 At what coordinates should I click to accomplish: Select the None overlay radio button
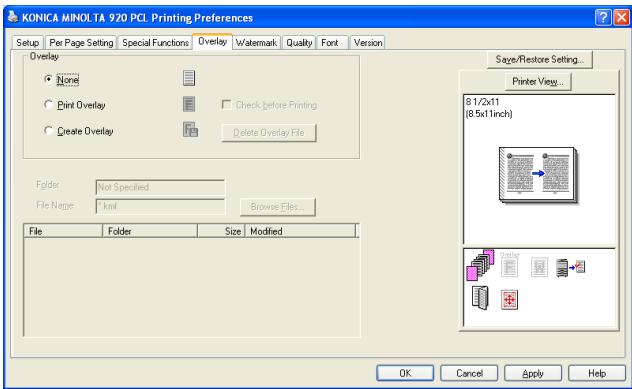coord(48,79)
